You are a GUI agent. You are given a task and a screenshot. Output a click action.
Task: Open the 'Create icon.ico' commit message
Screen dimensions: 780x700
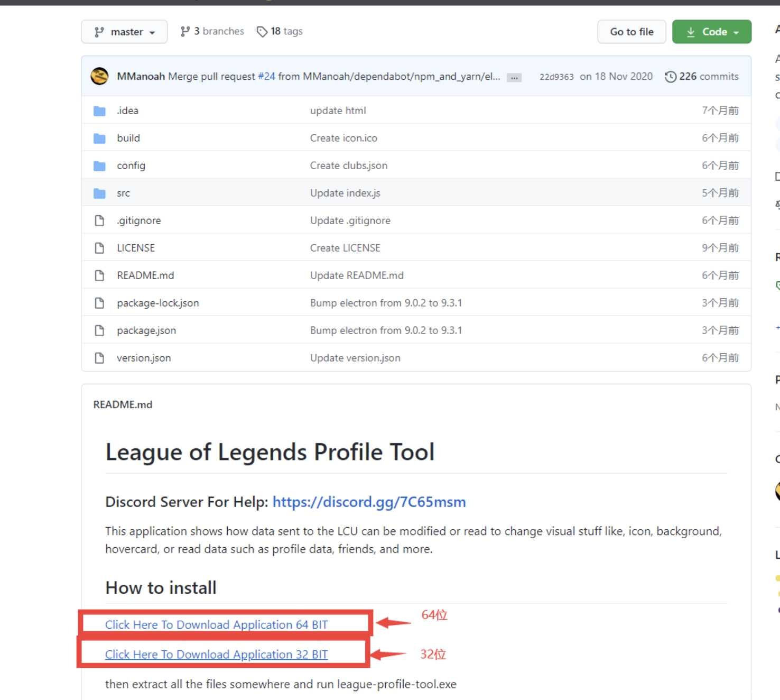click(343, 138)
